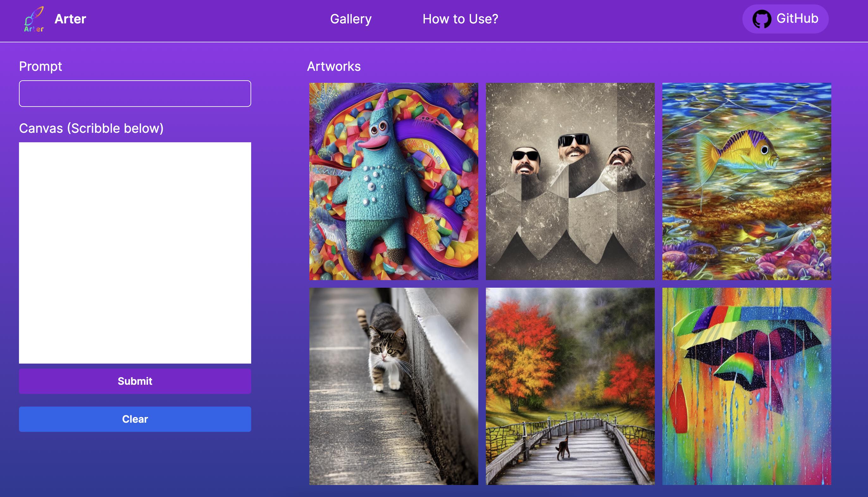Open the rainbow umbrellas artwork thumbnail

tap(747, 386)
